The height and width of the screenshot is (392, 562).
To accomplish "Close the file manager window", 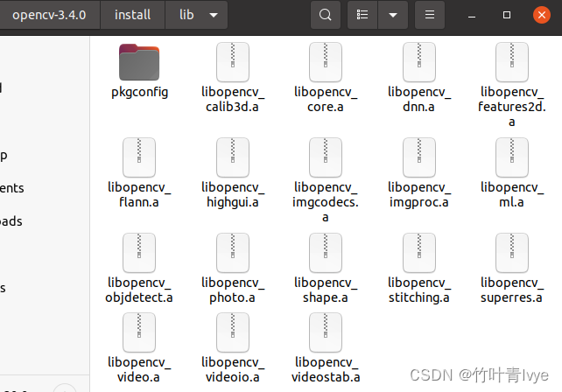I will tap(542, 15).
